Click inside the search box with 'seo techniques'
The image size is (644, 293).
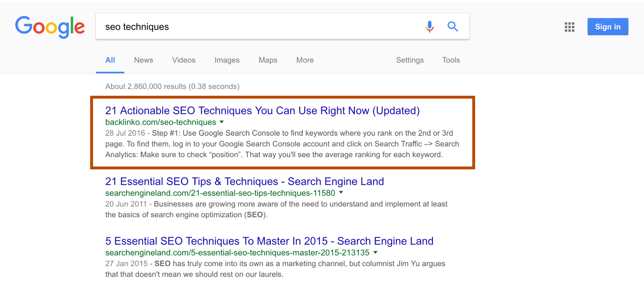[x=258, y=27]
